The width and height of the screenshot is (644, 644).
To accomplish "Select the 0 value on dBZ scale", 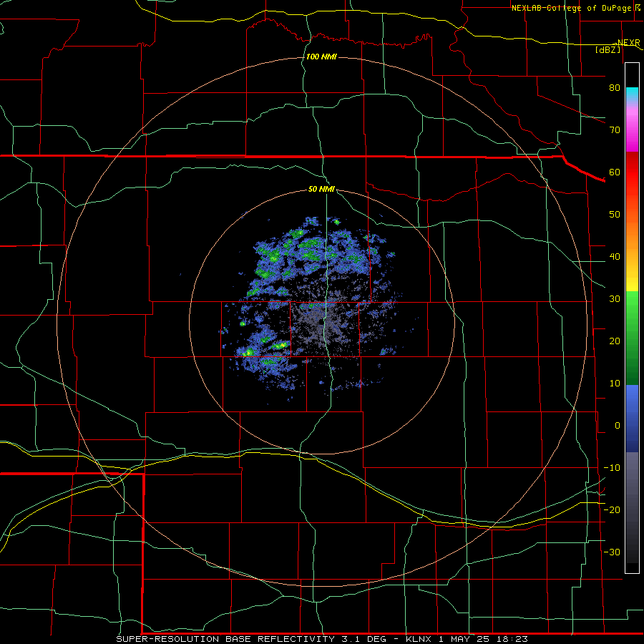I will click(x=618, y=426).
